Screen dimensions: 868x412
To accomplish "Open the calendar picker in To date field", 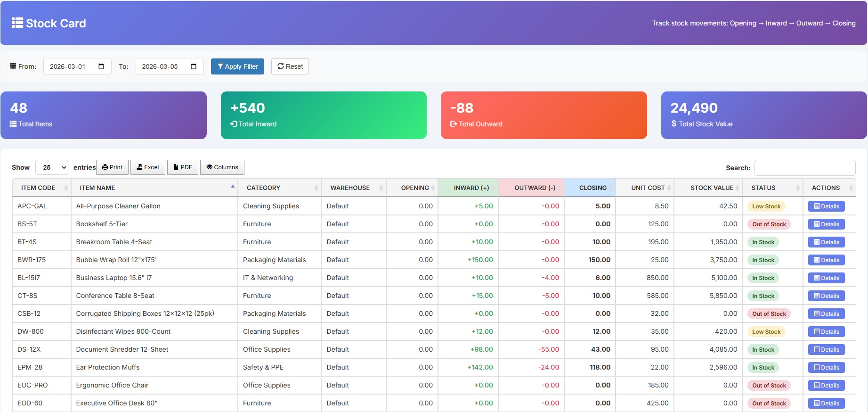I will [x=194, y=66].
